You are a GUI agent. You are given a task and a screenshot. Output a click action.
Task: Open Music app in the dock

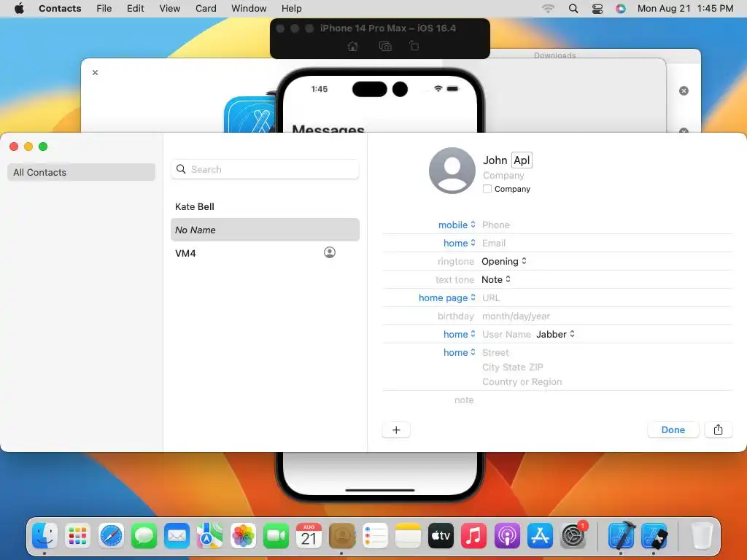pos(473,536)
